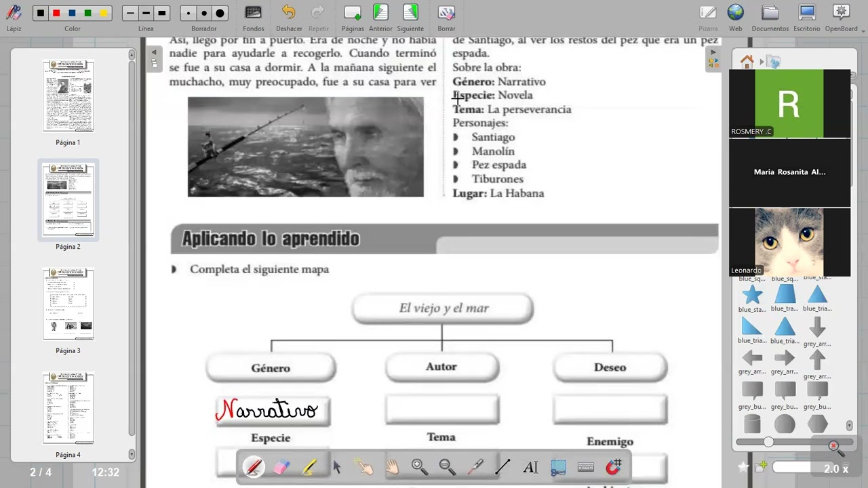The width and height of the screenshot is (868, 488).
Task: Click the Repetir redo button
Action: coord(318,17)
